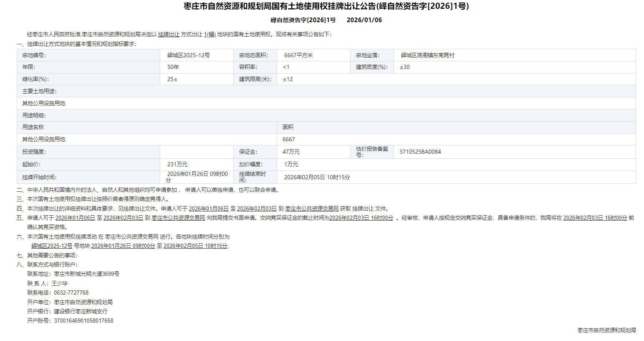Screen dimensions: 644x341
Task: Click contact address 枣庄市新城光明大道3699号
Action: coord(86,274)
